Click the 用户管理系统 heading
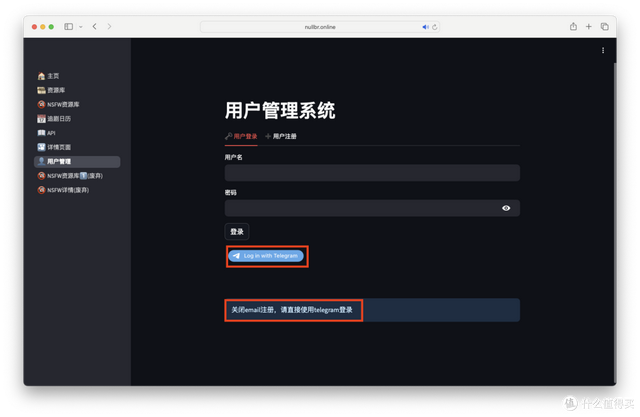640x417 pixels. [280, 111]
